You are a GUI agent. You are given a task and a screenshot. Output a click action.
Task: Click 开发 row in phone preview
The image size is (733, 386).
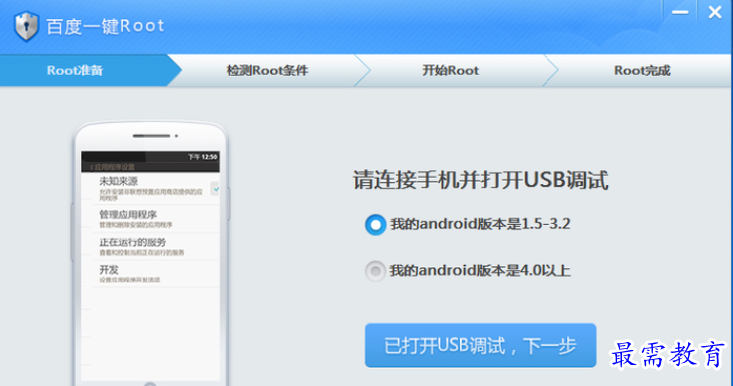150,273
